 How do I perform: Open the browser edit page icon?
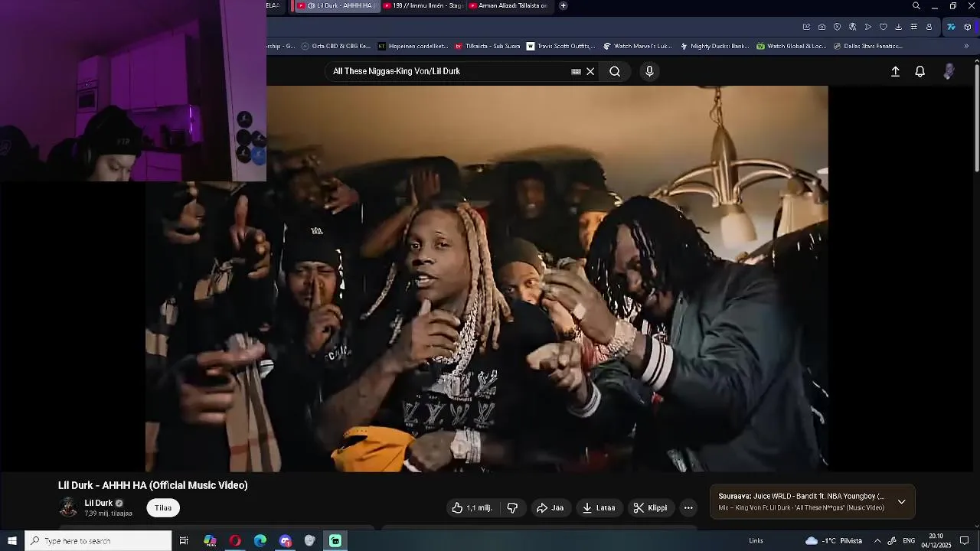(x=806, y=27)
